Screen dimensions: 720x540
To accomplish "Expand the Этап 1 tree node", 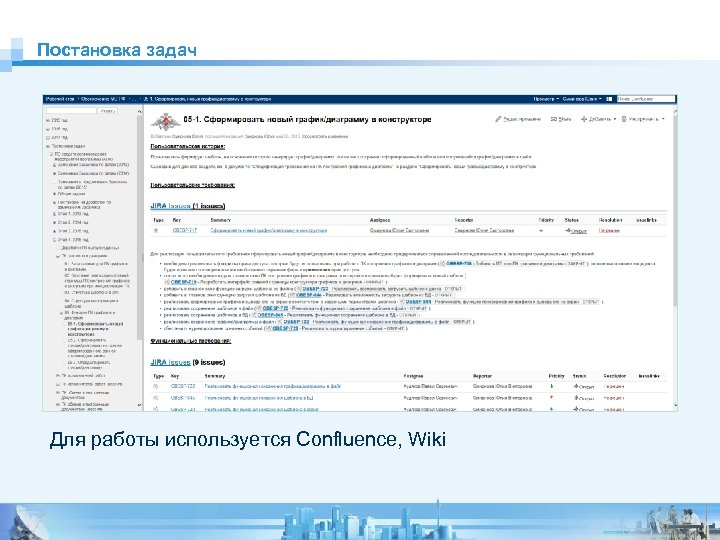I will pos(54,214).
